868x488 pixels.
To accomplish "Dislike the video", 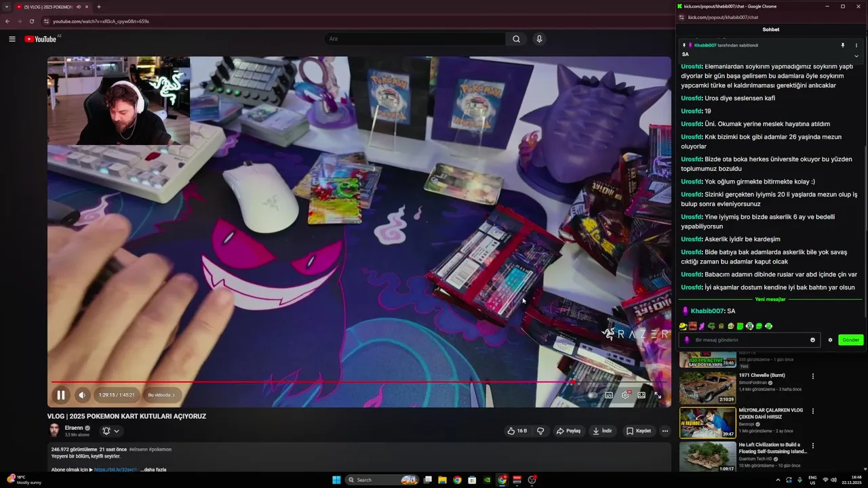I will (x=540, y=430).
